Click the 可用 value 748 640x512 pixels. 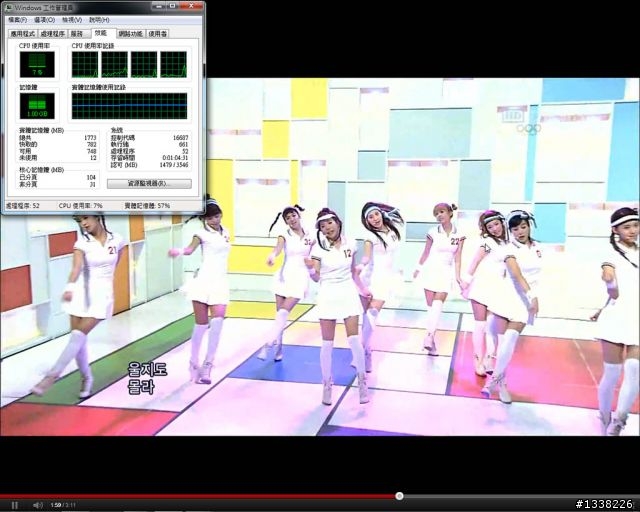pos(91,151)
